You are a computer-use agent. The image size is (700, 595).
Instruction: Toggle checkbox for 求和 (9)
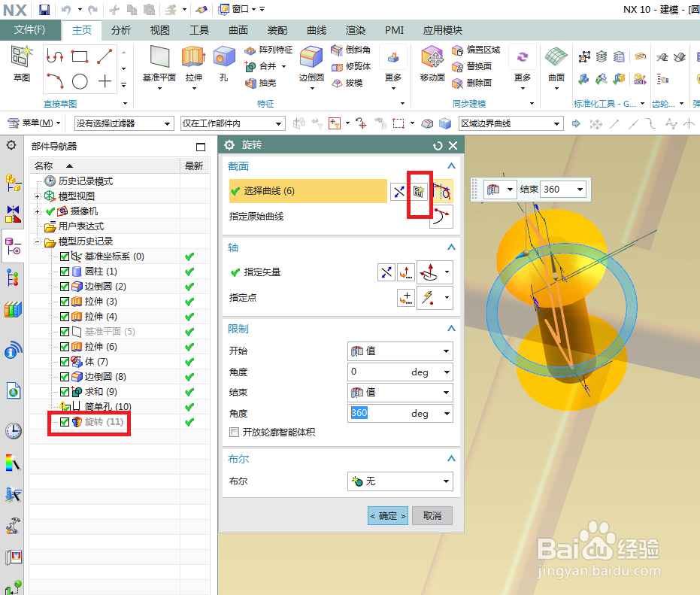coord(65,392)
